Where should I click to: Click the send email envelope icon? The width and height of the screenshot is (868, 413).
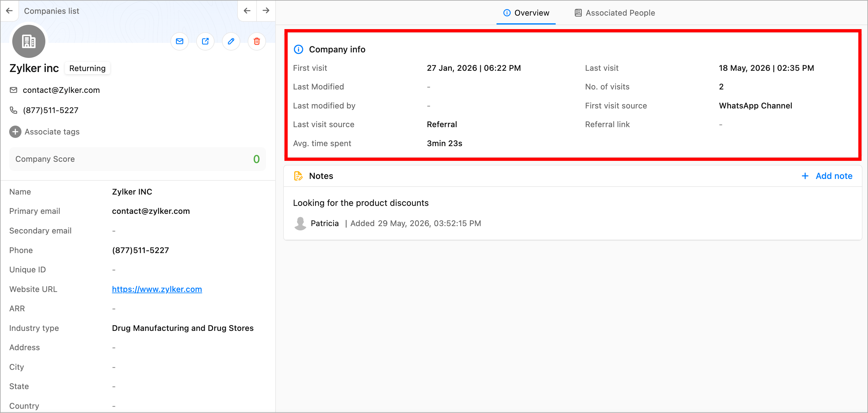[180, 41]
